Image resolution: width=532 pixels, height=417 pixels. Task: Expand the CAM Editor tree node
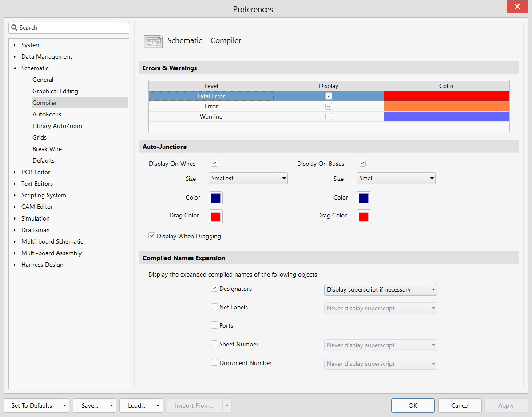[x=15, y=207]
